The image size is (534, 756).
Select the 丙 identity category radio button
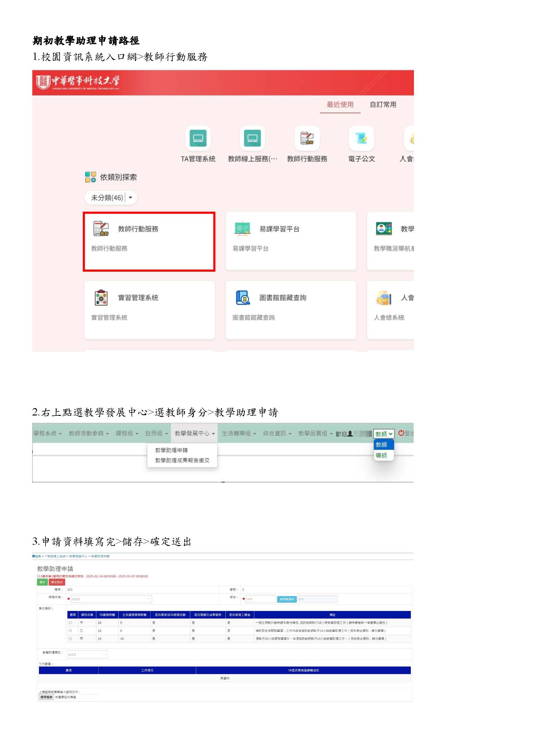[x=70, y=638]
